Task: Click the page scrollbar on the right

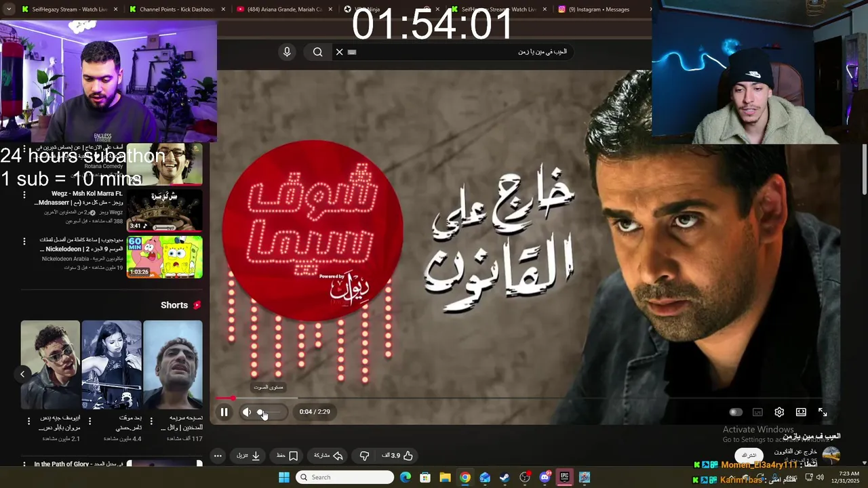Action: pos(865,169)
